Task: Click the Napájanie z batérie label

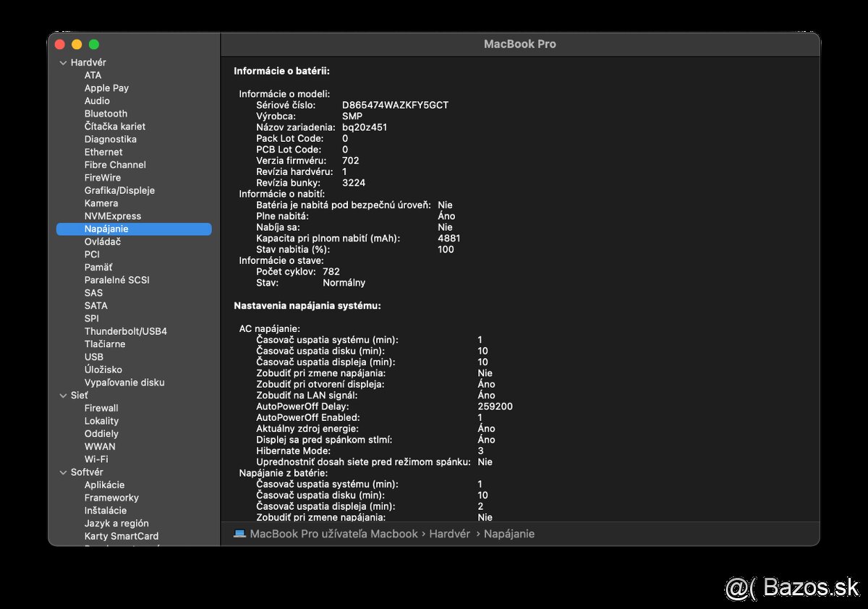Action: click(x=284, y=473)
